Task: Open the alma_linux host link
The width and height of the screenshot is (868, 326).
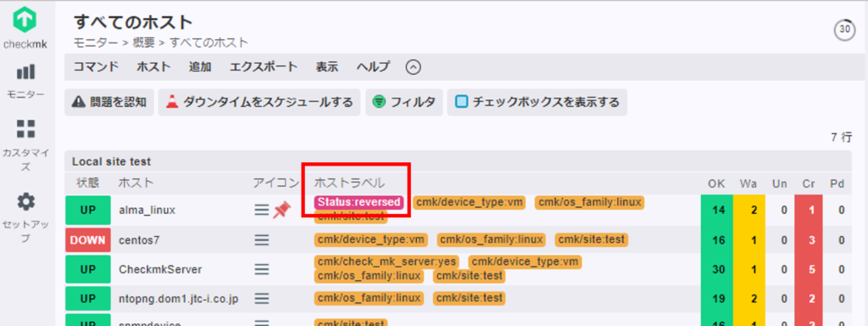Action: (x=147, y=211)
